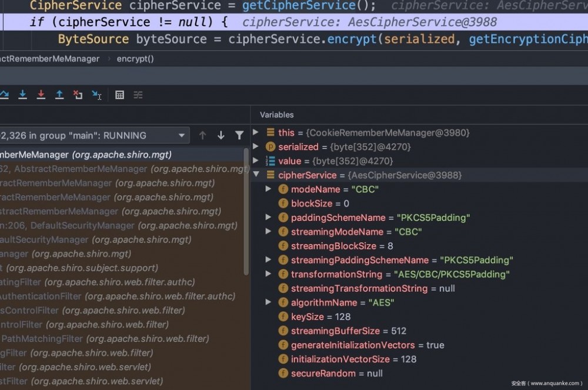Open the Evaluate Expression calculator icon
The height and width of the screenshot is (390, 588).
coord(119,95)
